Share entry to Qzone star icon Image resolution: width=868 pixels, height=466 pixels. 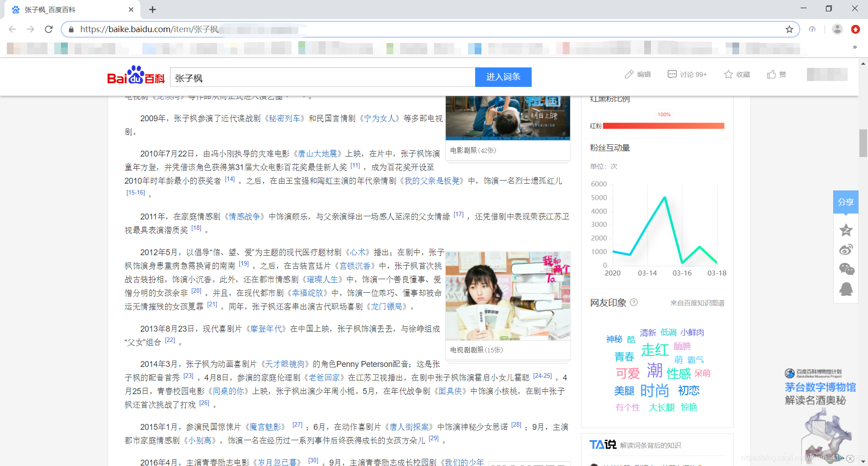[x=846, y=230]
